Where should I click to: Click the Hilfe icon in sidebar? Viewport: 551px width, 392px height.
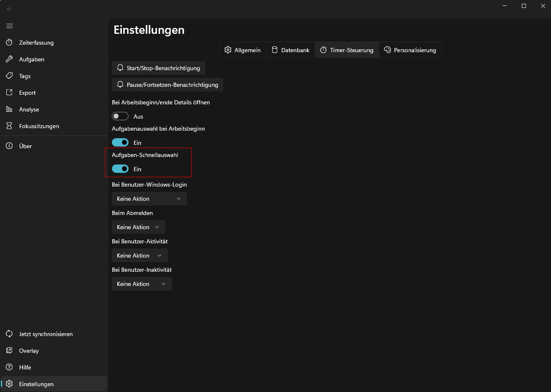click(10, 367)
